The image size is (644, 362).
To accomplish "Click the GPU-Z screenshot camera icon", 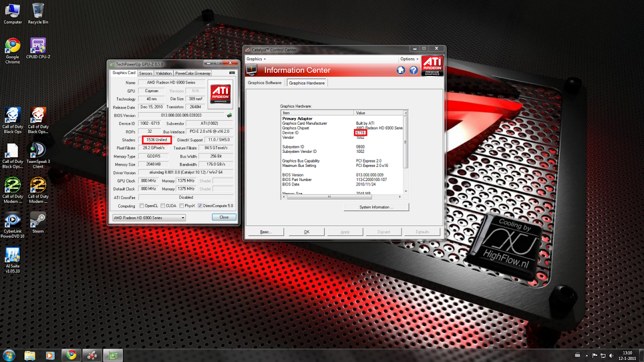I will tap(232, 73).
